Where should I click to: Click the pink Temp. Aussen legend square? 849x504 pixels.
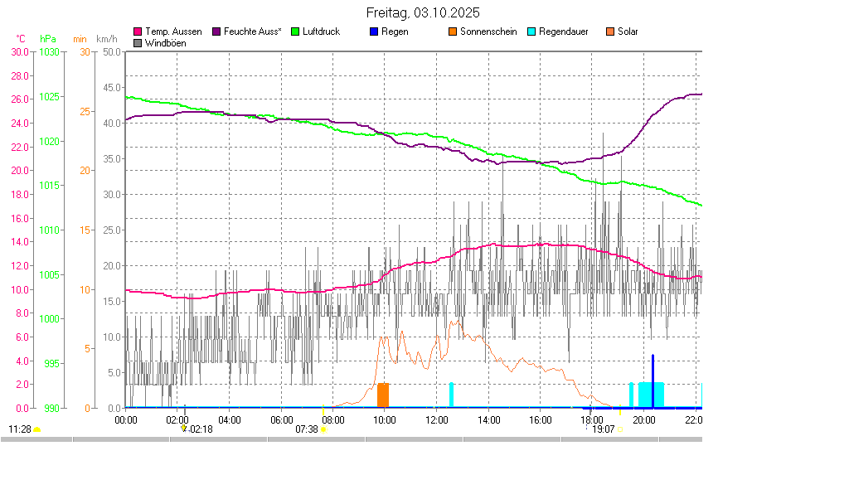click(x=138, y=31)
